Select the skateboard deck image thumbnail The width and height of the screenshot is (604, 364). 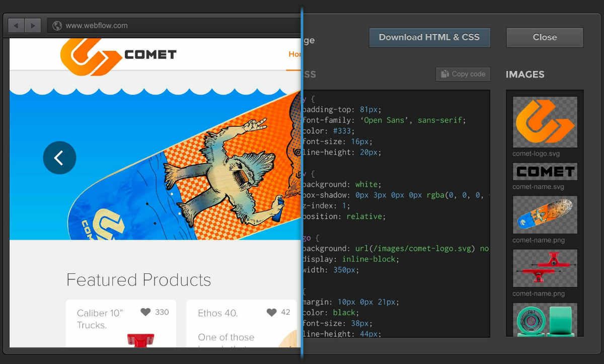pos(545,215)
